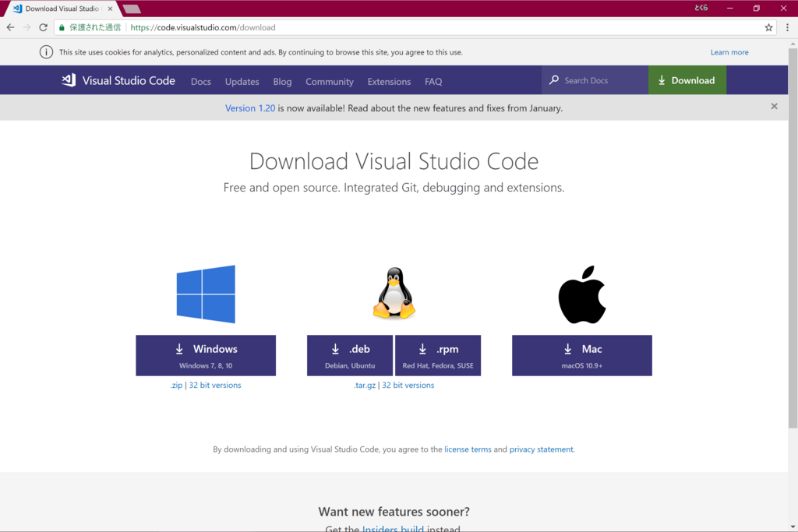Screen dimensions: 798x532
Task: Click the Linux .tar.gz link
Action: click(x=365, y=385)
